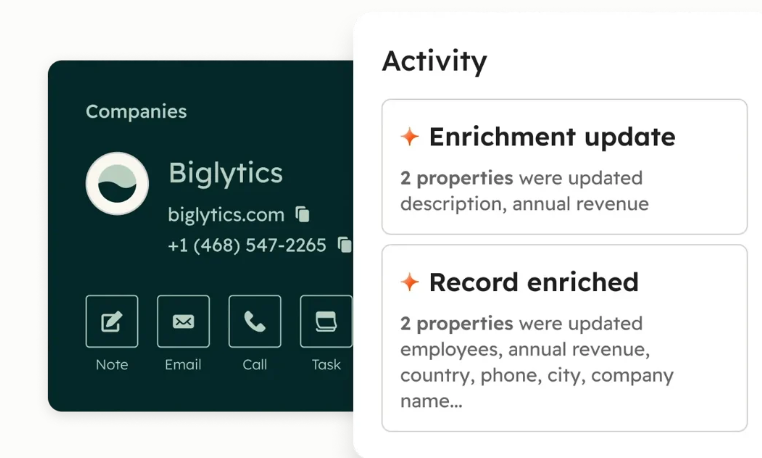Click the sparkle icon beside Record enriched

coord(410,282)
